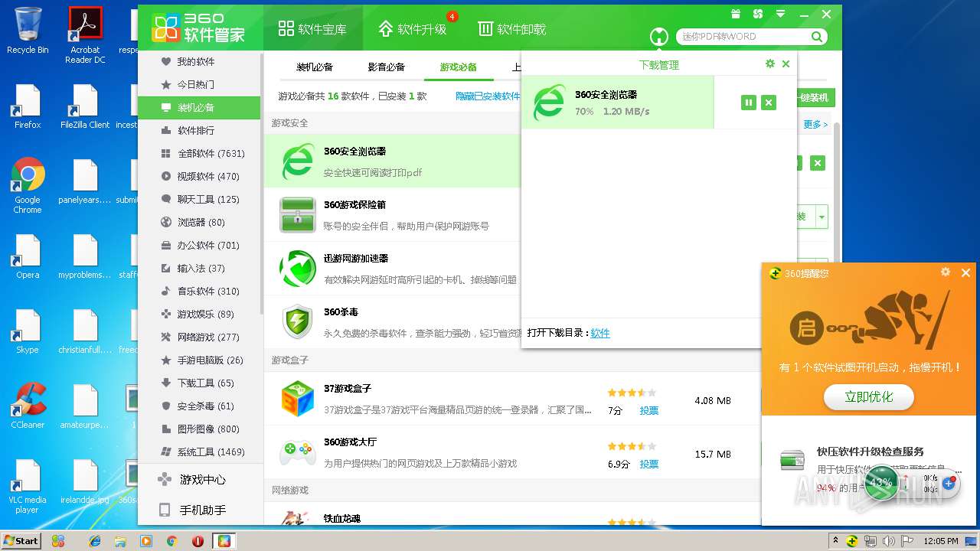980x551 pixels.
Task: Open 手机助手 phone assistant
Action: 199,510
